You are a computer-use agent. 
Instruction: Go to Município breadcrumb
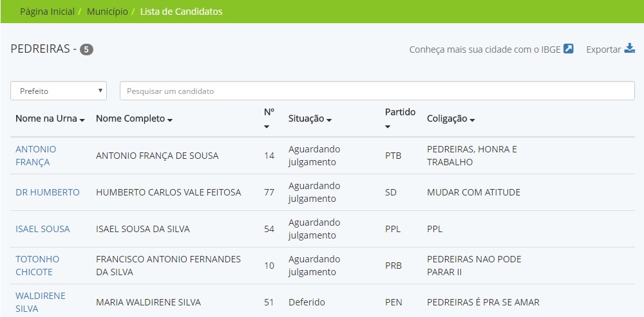[107, 12]
